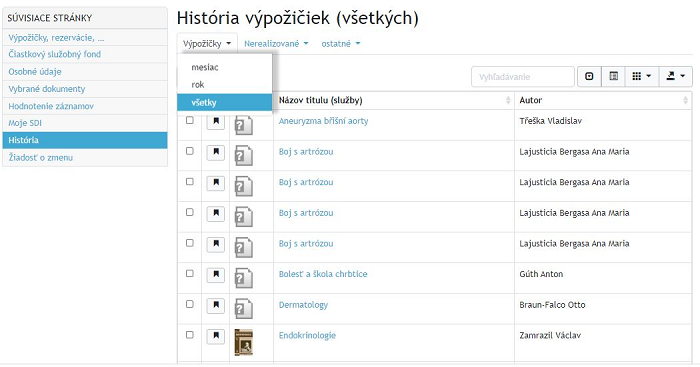The height and width of the screenshot is (367, 700).
Task: Click the square select-all icon beside the search box
Action: pyautogui.click(x=589, y=77)
